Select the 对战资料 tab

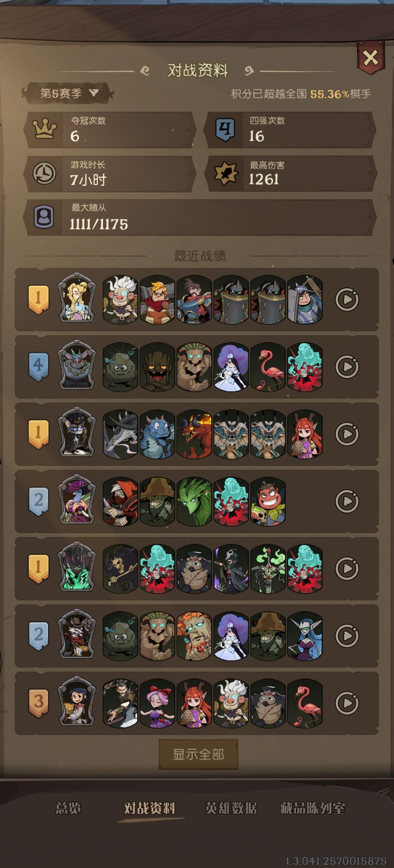pyautogui.click(x=150, y=808)
